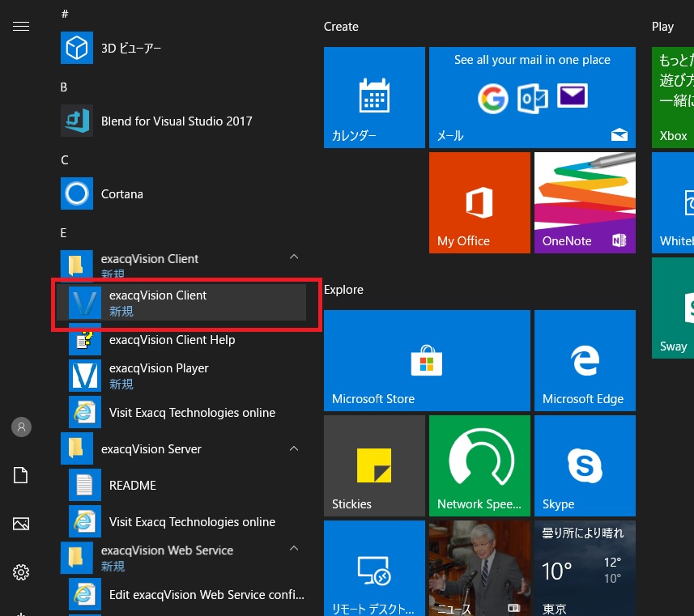Open 3D ビューアー app
Viewport: 694px width, 616px height.
pyautogui.click(x=183, y=48)
